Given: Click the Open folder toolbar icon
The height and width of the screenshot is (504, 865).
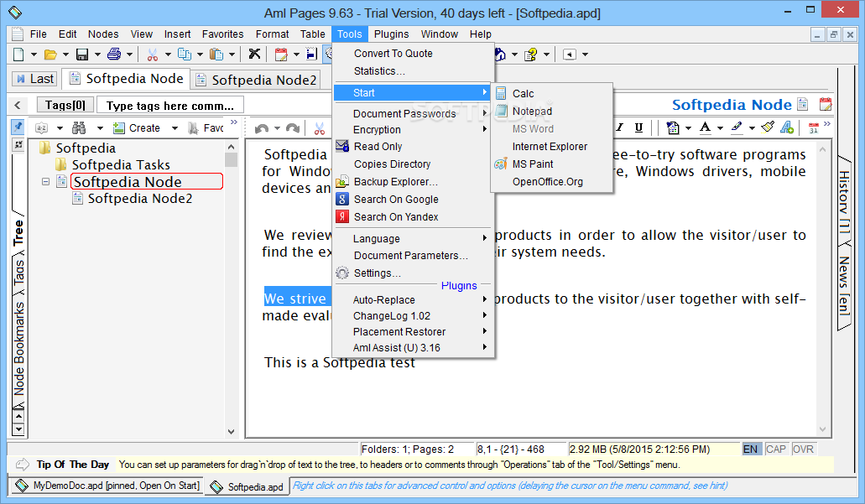Looking at the screenshot, I should point(50,54).
